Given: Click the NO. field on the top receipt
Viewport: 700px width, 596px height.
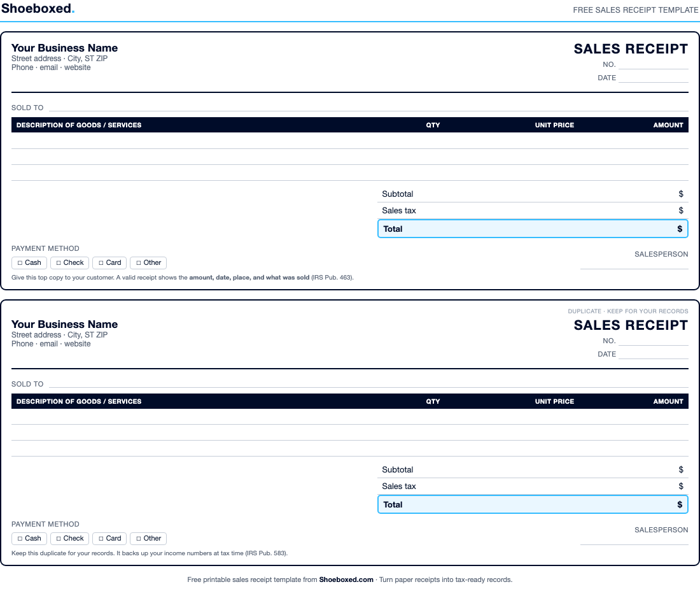Looking at the screenshot, I should click(x=654, y=65).
